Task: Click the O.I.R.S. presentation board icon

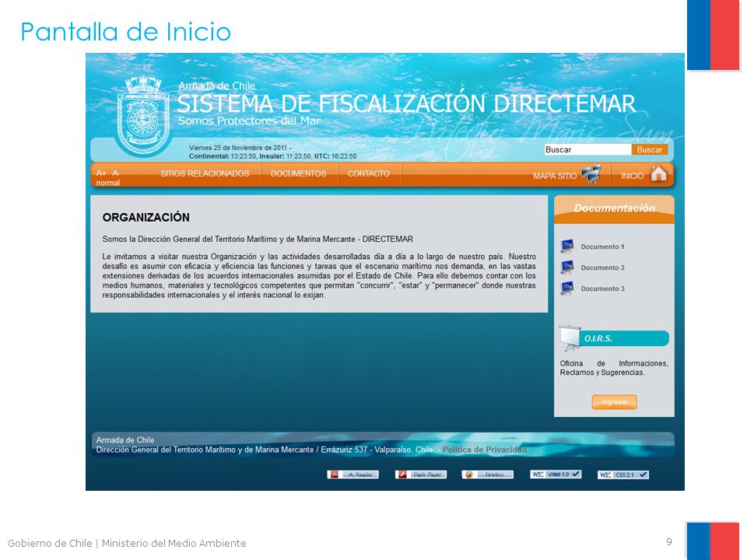Action: tap(570, 338)
